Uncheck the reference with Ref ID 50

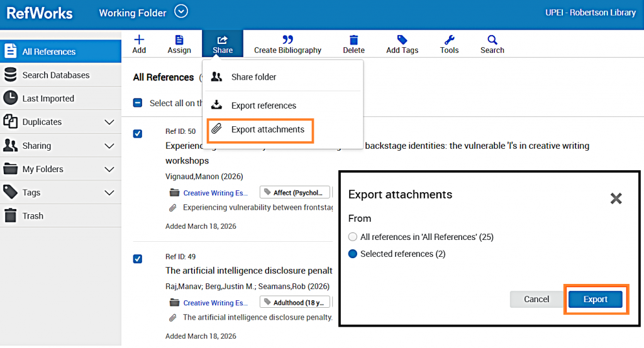tap(138, 133)
